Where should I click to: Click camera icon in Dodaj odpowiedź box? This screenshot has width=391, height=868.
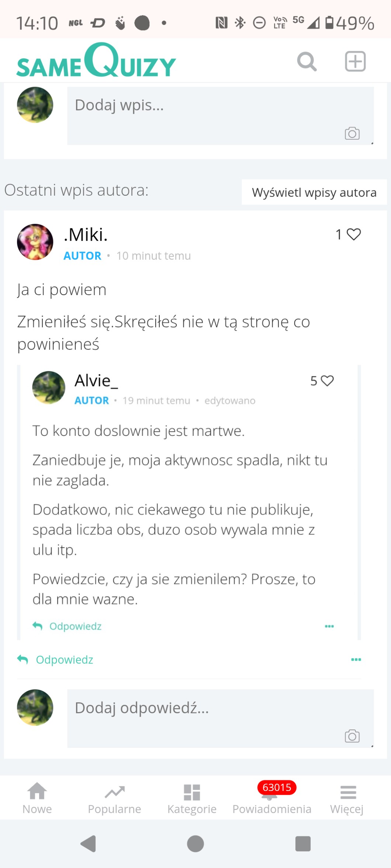352,736
